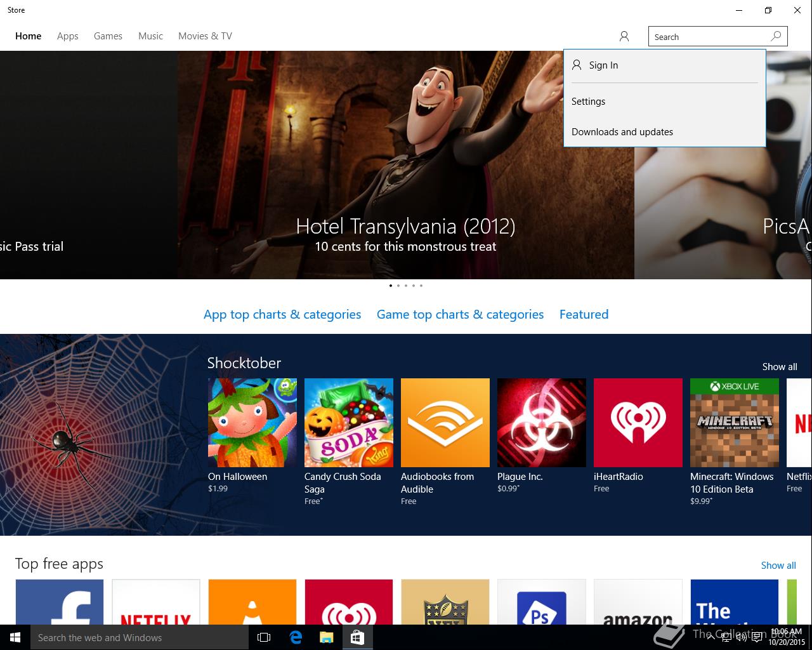Choose Sign In from account menu
812x650 pixels.
click(665, 65)
